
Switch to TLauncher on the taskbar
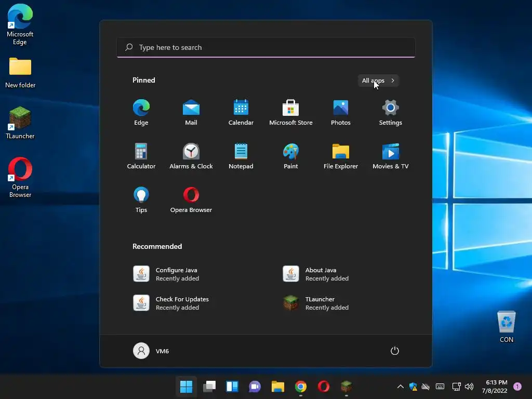coord(346,387)
